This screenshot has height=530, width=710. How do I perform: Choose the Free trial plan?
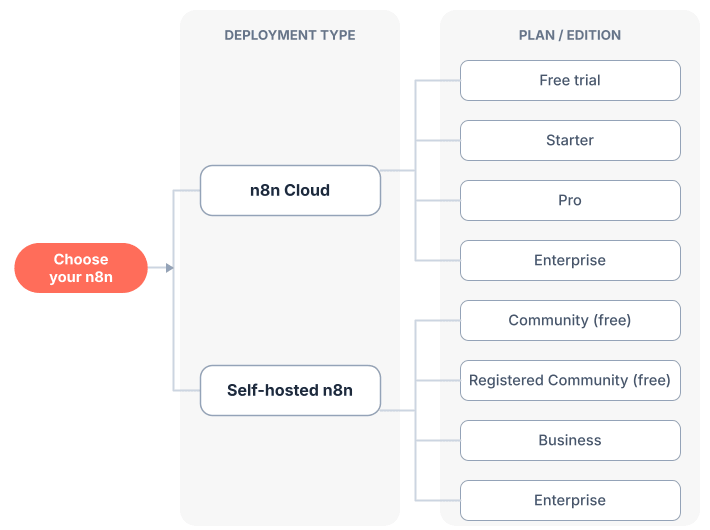[570, 81]
